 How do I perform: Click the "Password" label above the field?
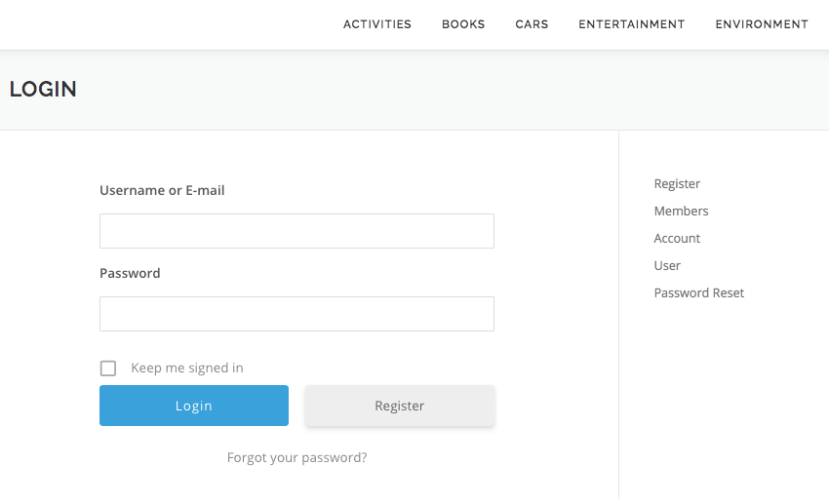[130, 273]
